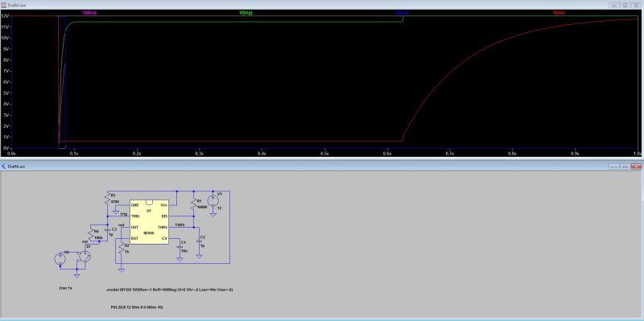Viewport: 644px width, 321px height.
Task: Select capacitor C2 symbol on THRS net
Action: 199,242
